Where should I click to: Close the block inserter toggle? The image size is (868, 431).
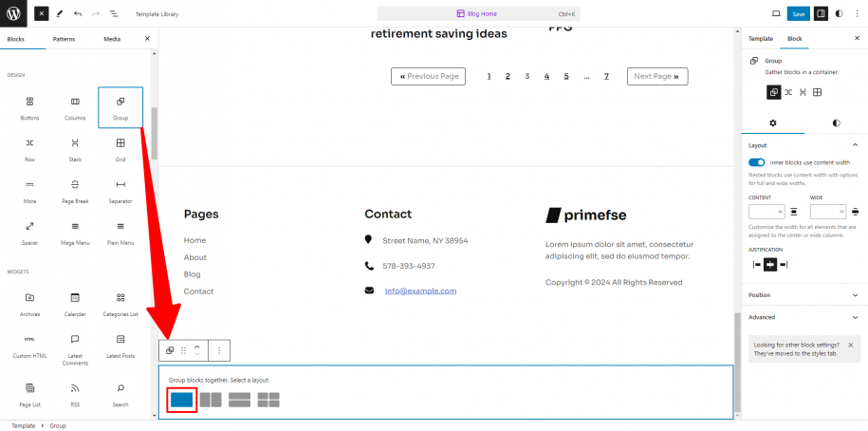(42, 14)
